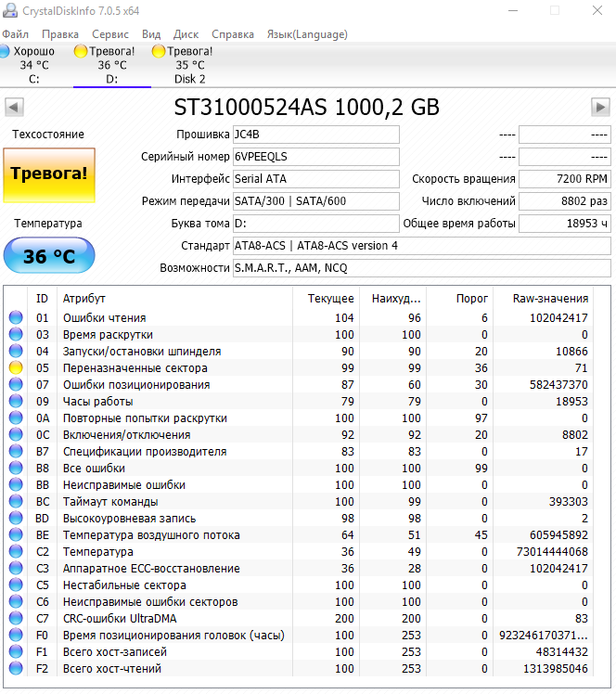Click status orb of Высокоуровневая запись row

[16, 518]
